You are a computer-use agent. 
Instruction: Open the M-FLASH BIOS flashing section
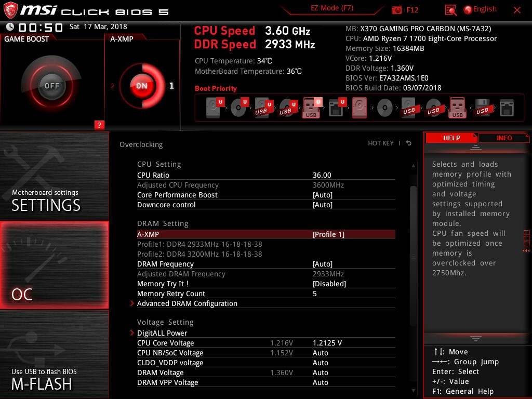(54, 354)
